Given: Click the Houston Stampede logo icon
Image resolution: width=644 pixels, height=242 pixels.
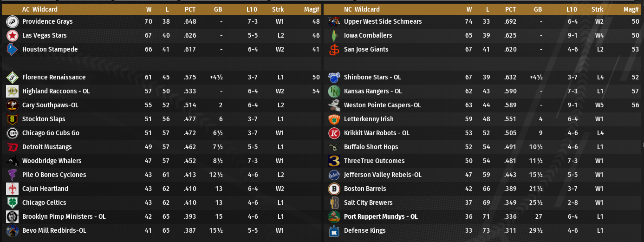Looking at the screenshot, I should tap(13, 49).
